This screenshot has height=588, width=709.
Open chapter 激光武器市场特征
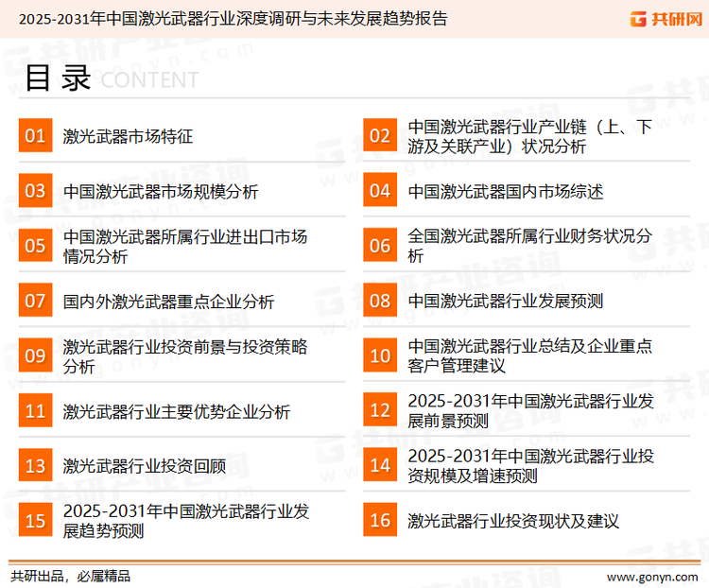pyautogui.click(x=128, y=136)
